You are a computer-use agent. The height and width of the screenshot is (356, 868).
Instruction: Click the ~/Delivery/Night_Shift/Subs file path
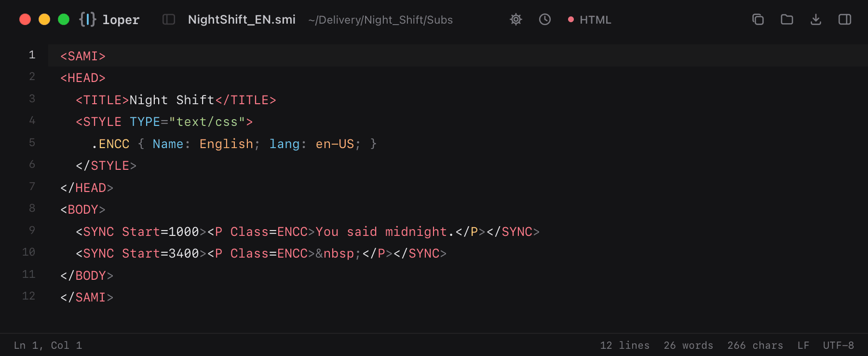click(380, 20)
